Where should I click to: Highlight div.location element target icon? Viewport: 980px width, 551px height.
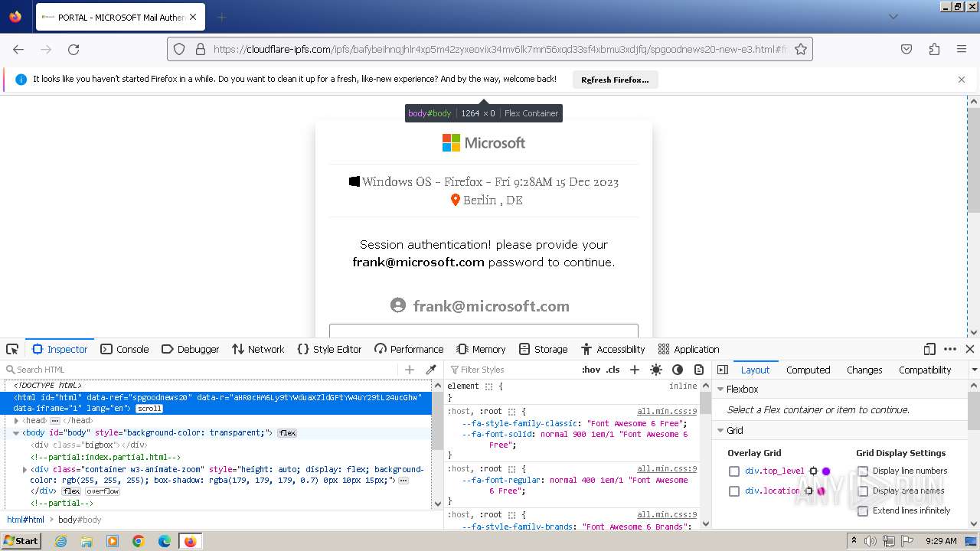(808, 491)
